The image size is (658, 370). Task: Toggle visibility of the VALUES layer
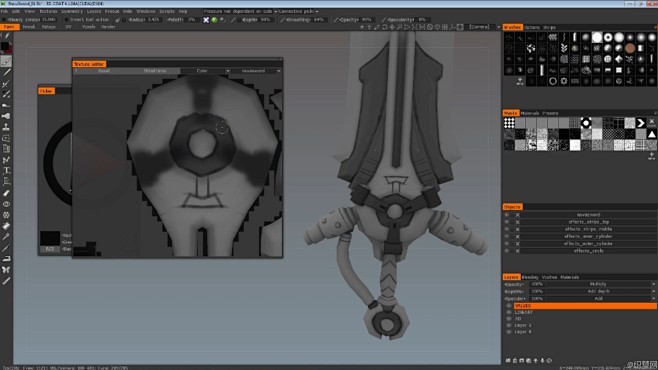(x=509, y=306)
